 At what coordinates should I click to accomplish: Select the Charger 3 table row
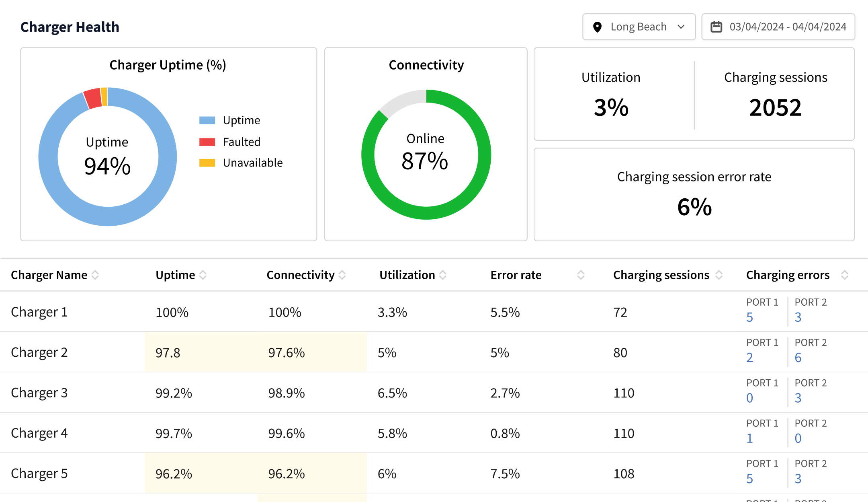point(39,393)
